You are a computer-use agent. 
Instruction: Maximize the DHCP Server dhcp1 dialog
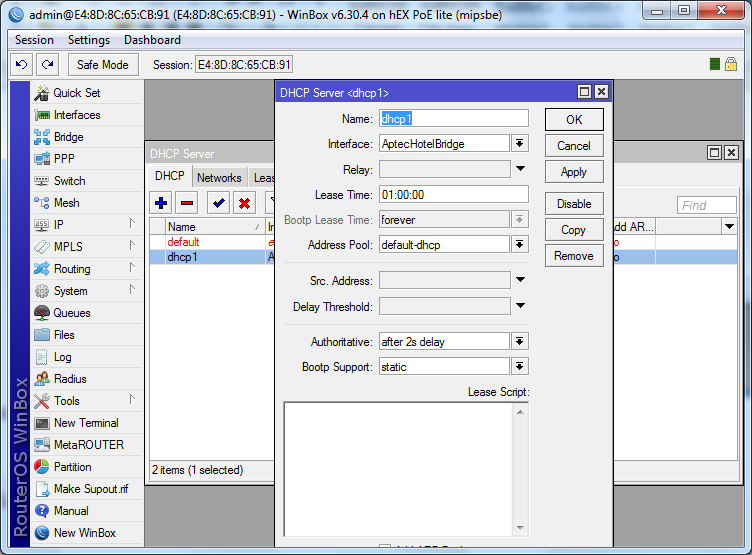(x=584, y=92)
